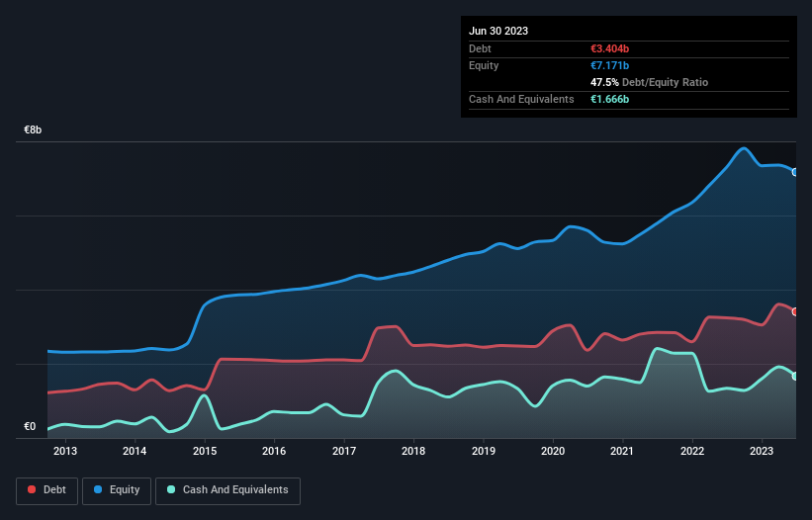812x520 pixels.
Task: Click the 2014 x-axis label
Action: (x=135, y=451)
